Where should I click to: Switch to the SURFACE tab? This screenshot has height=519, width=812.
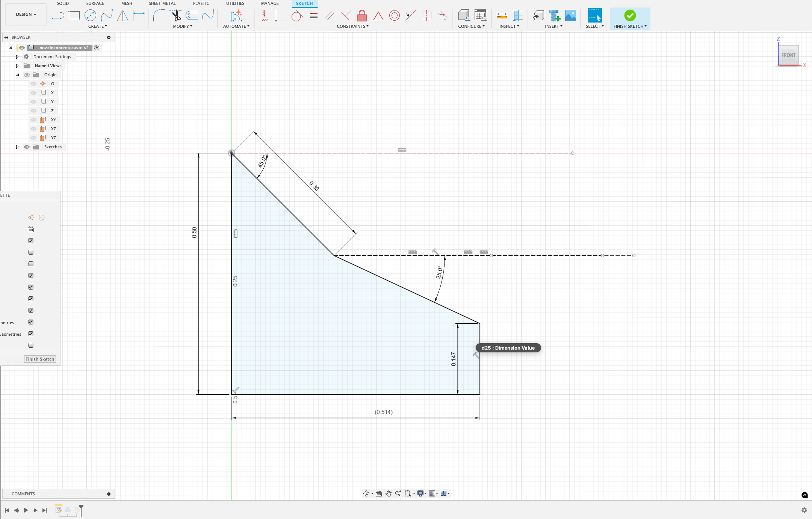(x=95, y=3)
